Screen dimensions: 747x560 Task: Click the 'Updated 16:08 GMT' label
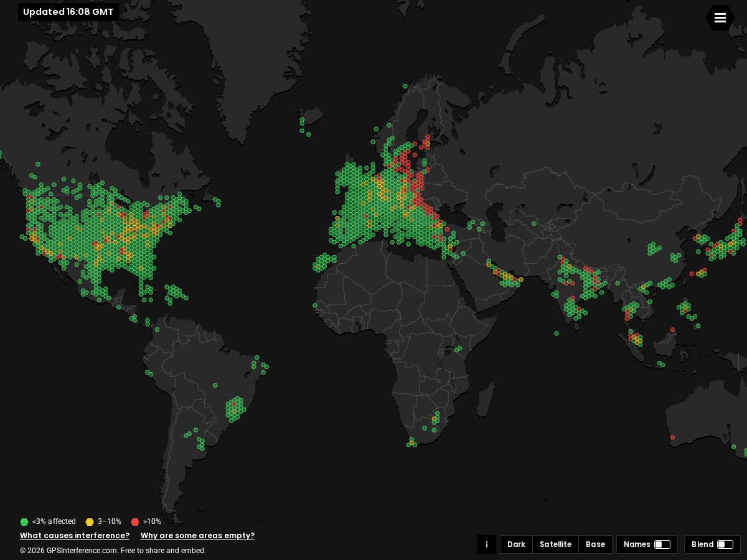[x=68, y=12]
